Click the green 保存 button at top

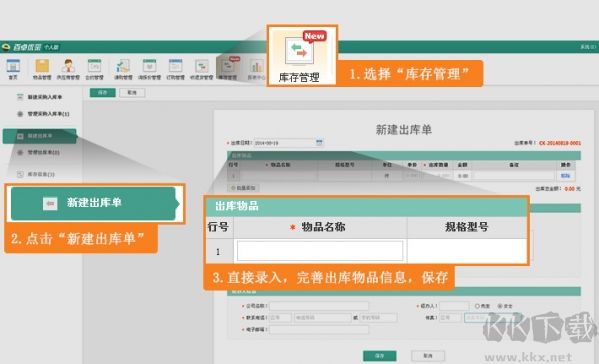click(x=102, y=92)
